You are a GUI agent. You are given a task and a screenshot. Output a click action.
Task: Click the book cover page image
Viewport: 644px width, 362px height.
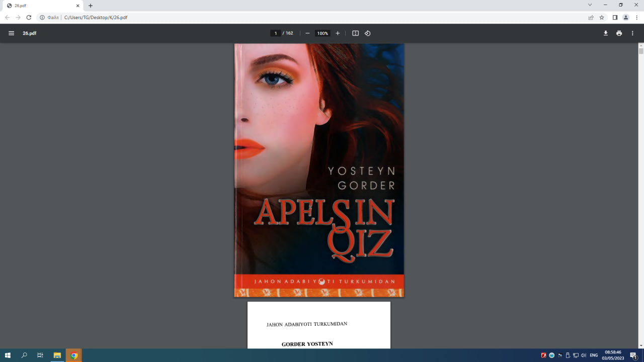[319, 170]
